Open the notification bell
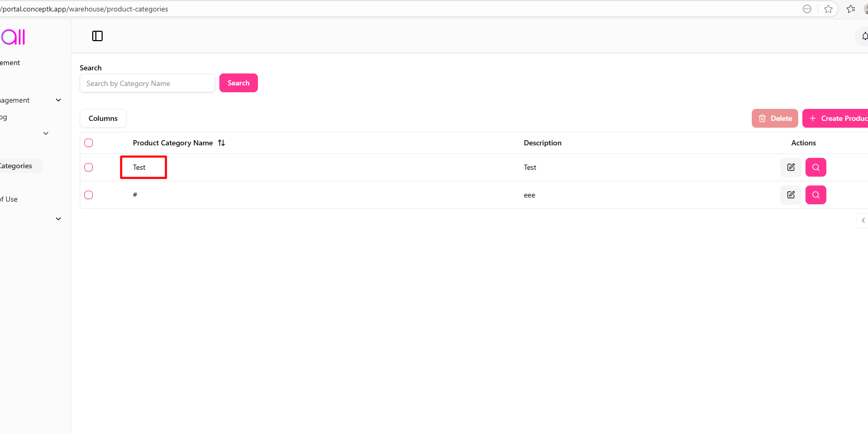Viewport: 868px width, 434px height. pyautogui.click(x=864, y=36)
